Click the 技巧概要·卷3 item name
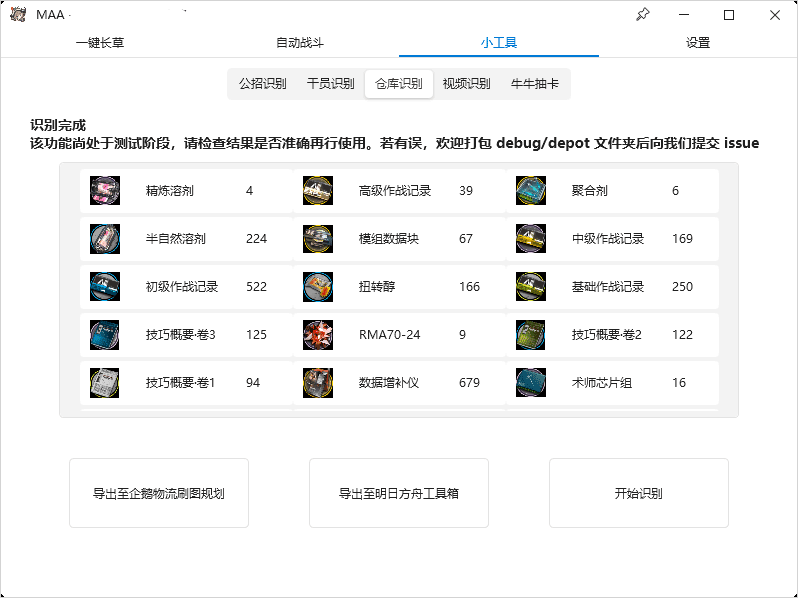 (x=181, y=335)
